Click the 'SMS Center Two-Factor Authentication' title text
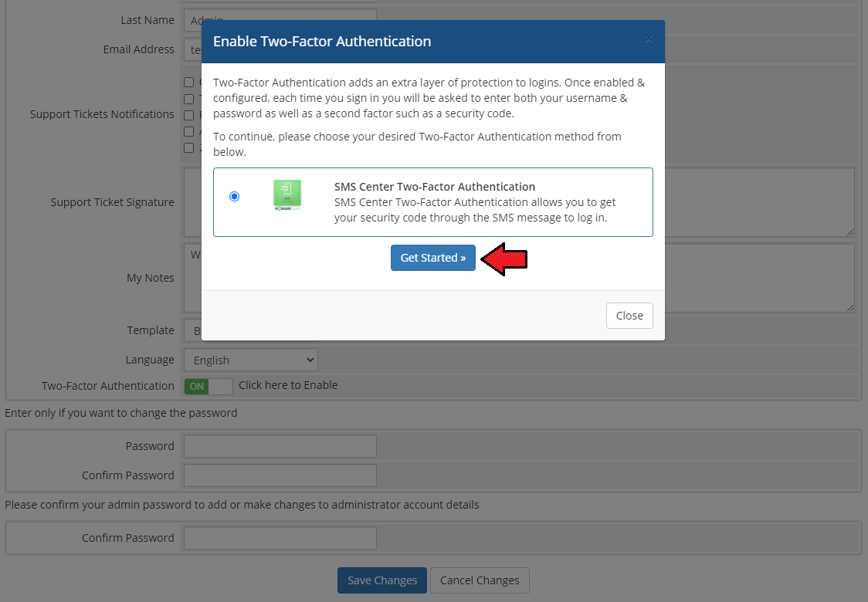 tap(435, 187)
